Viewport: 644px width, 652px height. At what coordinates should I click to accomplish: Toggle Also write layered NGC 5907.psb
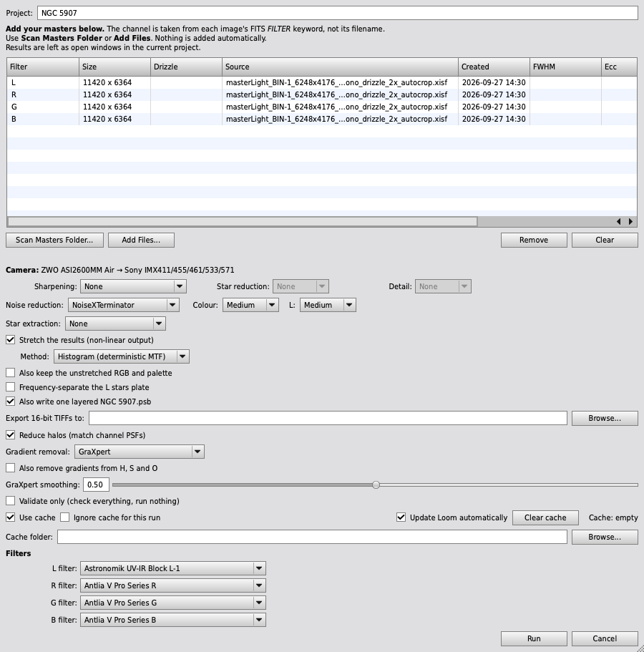point(11,402)
